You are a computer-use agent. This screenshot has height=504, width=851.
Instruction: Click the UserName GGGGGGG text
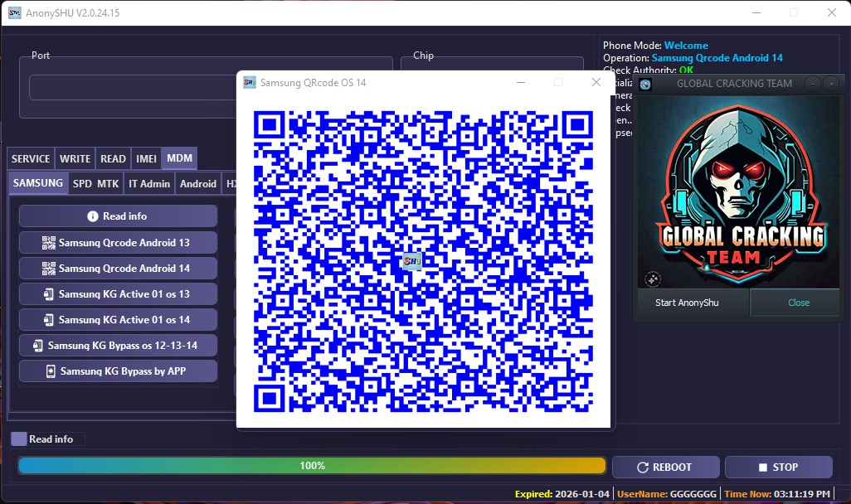tap(667, 494)
